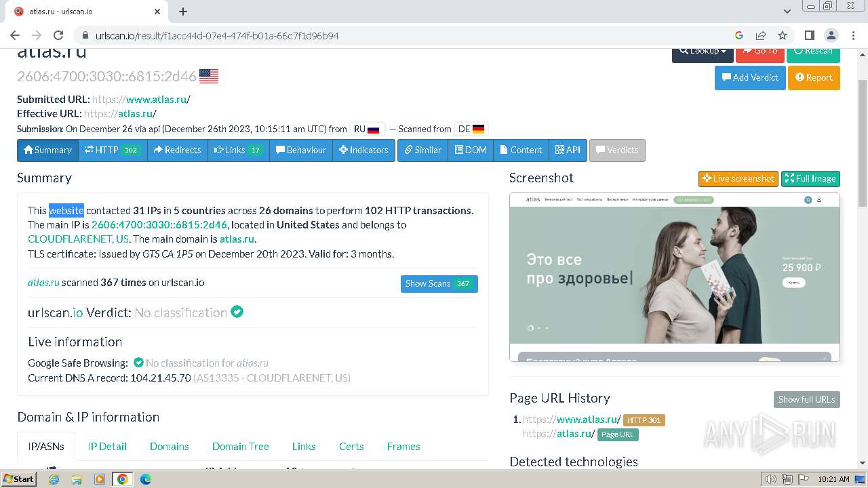
Task: Select the Summary tab
Action: pyautogui.click(x=47, y=150)
